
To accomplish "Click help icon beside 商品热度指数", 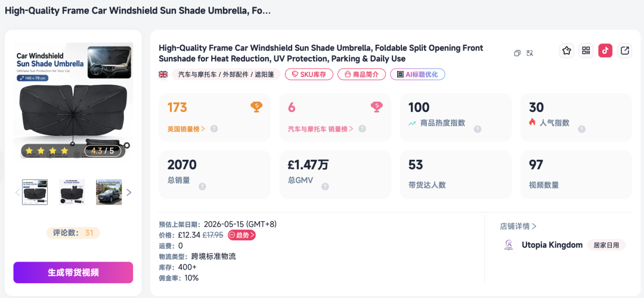I will click(477, 129).
